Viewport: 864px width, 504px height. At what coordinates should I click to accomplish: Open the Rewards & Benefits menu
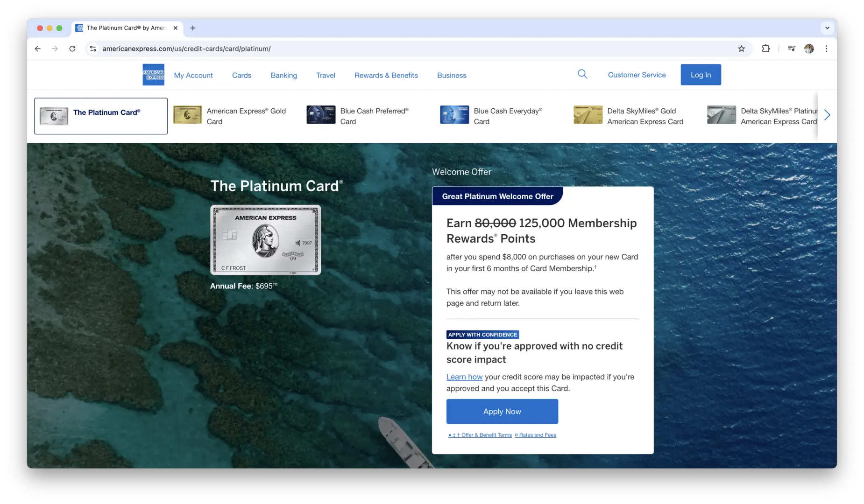[386, 75]
